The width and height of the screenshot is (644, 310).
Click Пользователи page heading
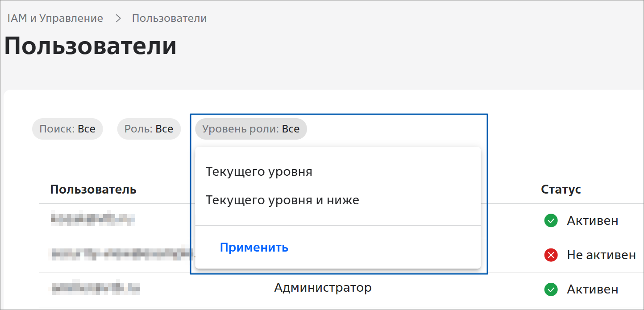point(91,46)
